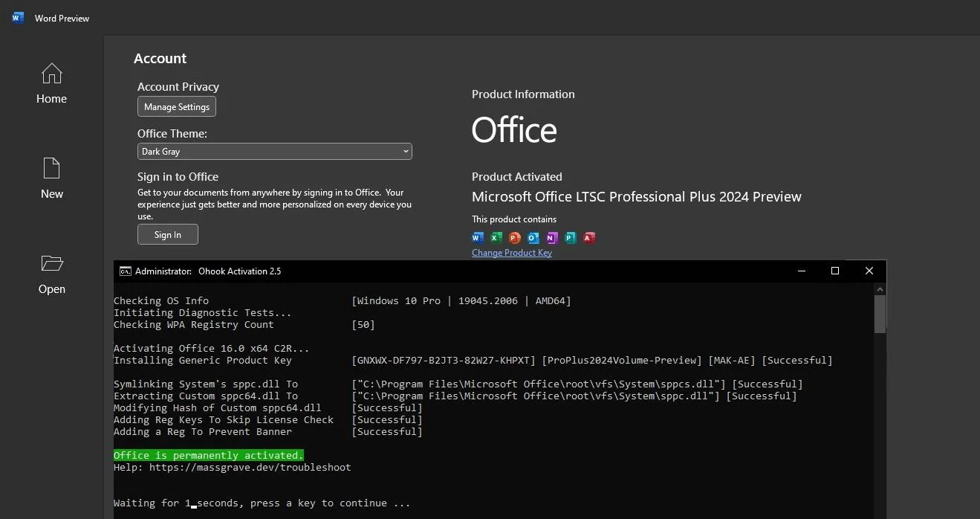Click the 'Extracting Custom sppc64.dll To' line

pyautogui.click(x=206, y=396)
